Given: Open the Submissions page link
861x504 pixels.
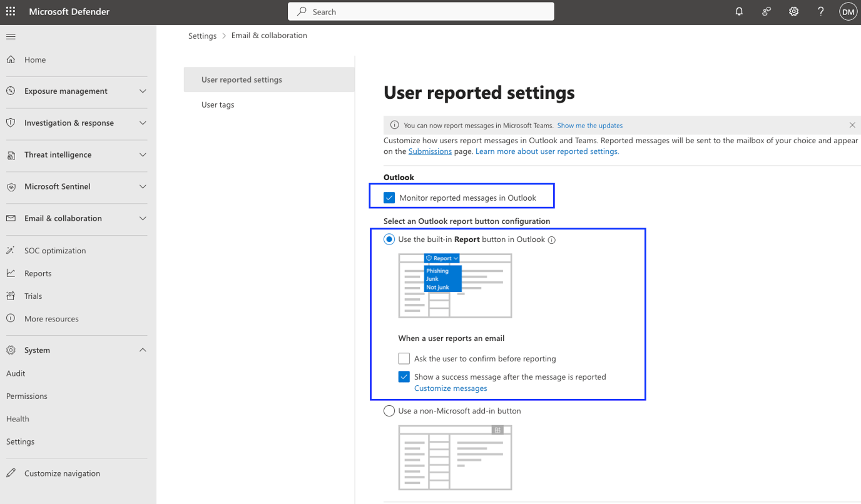Looking at the screenshot, I should (430, 151).
